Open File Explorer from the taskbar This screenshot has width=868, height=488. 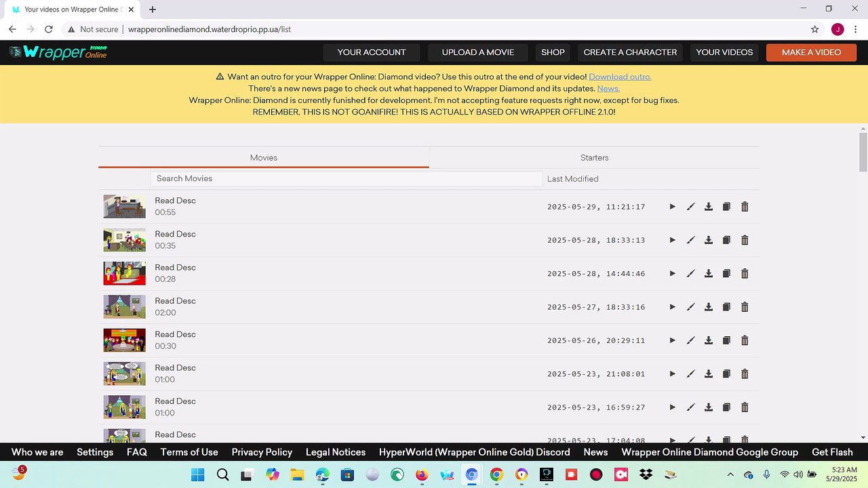pos(297,475)
